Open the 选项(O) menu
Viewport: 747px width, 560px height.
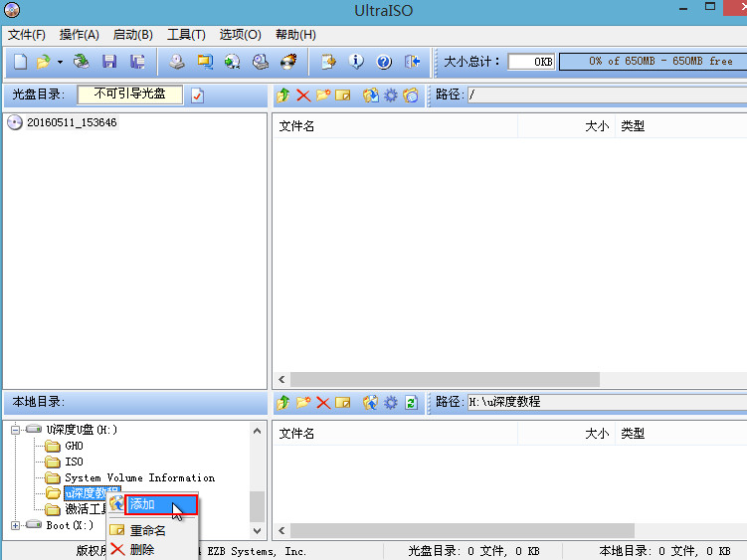[240, 35]
